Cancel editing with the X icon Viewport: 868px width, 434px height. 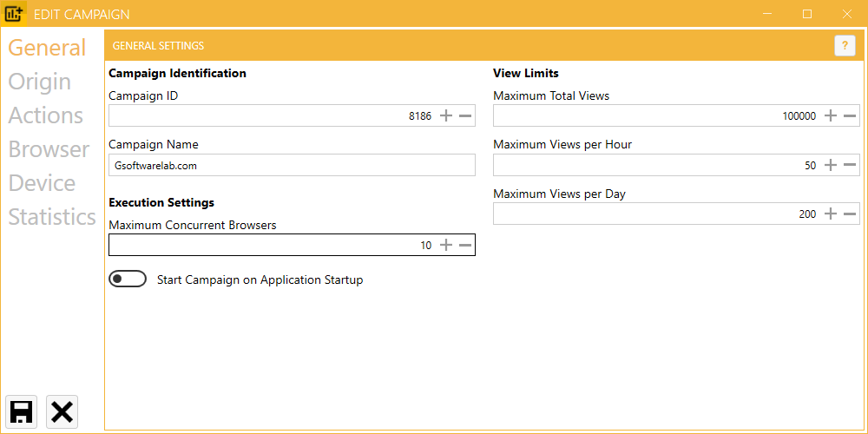(62, 412)
